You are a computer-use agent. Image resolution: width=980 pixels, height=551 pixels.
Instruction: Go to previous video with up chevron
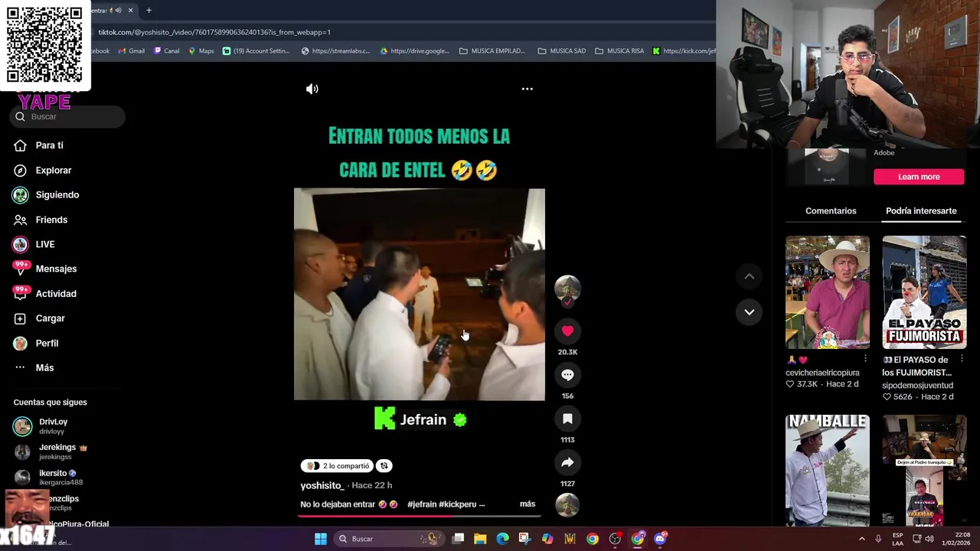749,276
